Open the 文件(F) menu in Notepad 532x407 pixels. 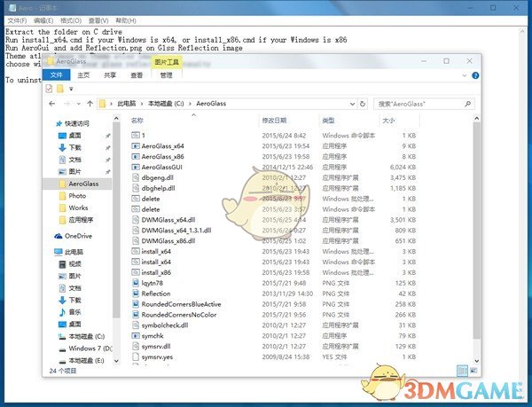coord(17,21)
